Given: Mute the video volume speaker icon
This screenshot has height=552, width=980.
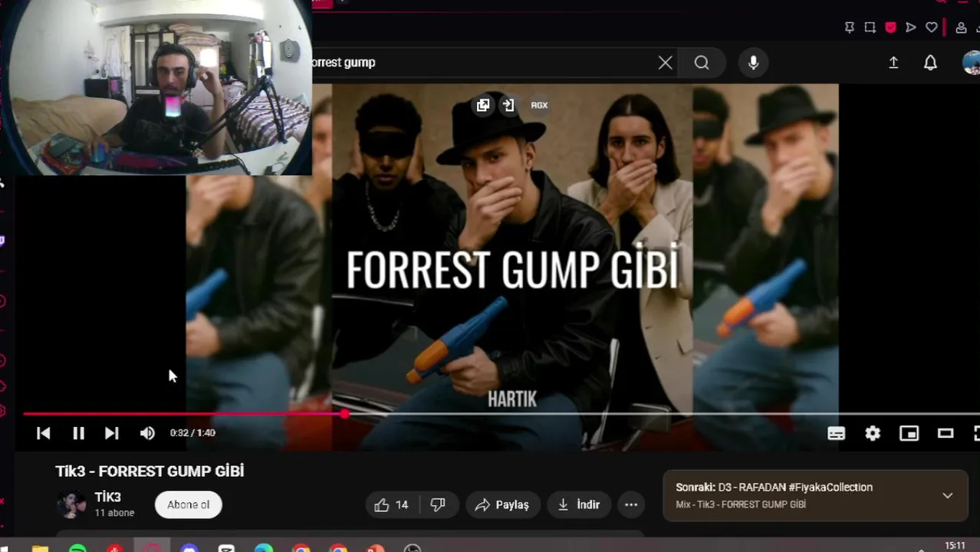Looking at the screenshot, I should tap(147, 433).
